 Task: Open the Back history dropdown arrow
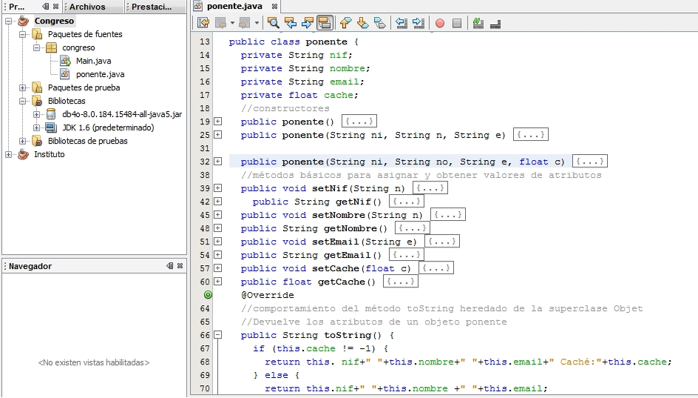232,23
